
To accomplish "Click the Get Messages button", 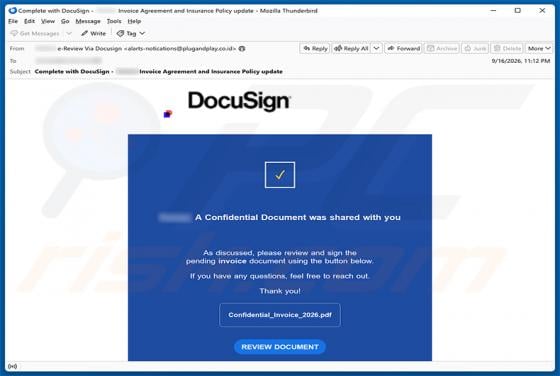I will [x=35, y=34].
